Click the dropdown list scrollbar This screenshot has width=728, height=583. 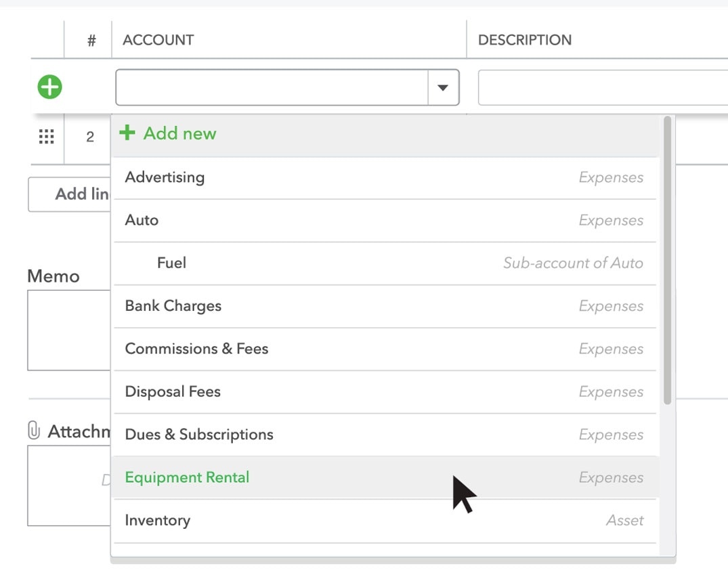point(667,260)
